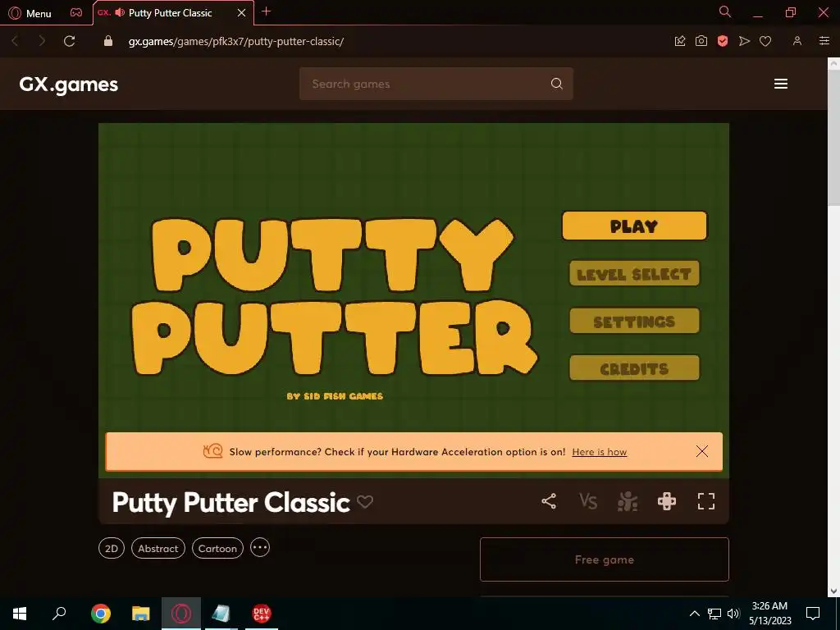Click the Search games field
The height and width of the screenshot is (630, 840).
(436, 84)
